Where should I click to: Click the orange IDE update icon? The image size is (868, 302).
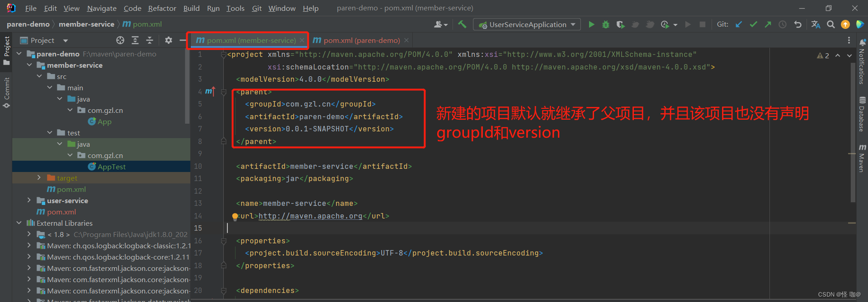(845, 24)
